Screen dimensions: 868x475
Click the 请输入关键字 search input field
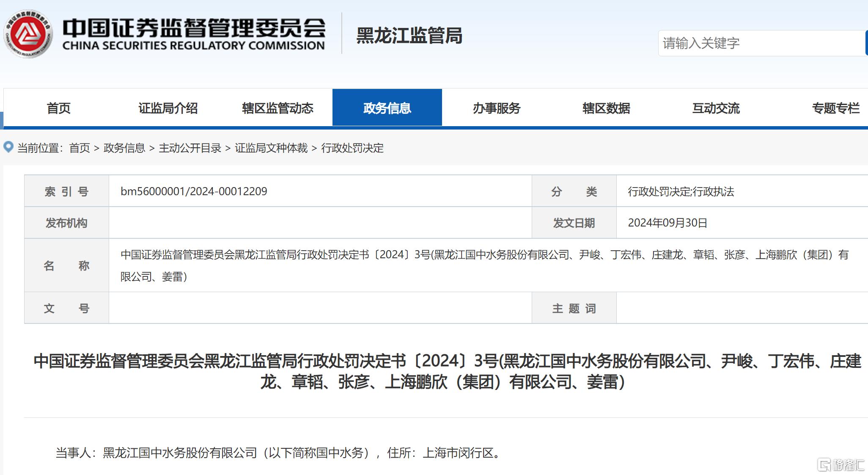click(761, 43)
